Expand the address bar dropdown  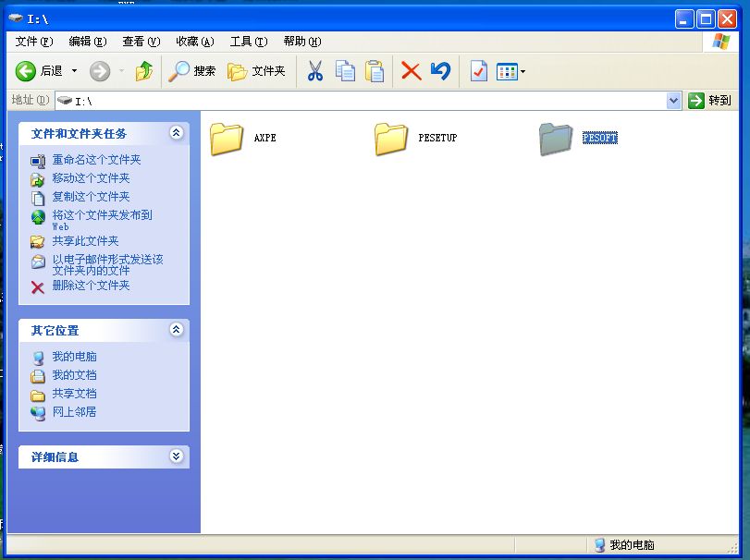674,101
